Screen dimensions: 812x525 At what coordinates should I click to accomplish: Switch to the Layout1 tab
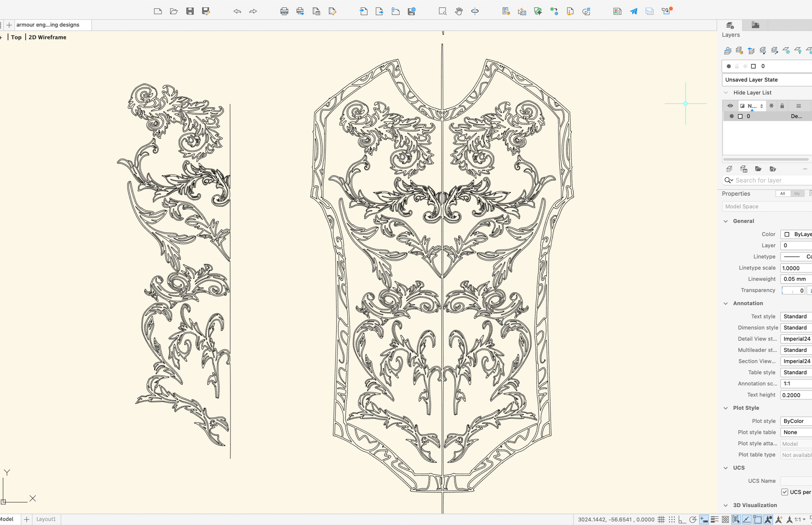[46, 519]
